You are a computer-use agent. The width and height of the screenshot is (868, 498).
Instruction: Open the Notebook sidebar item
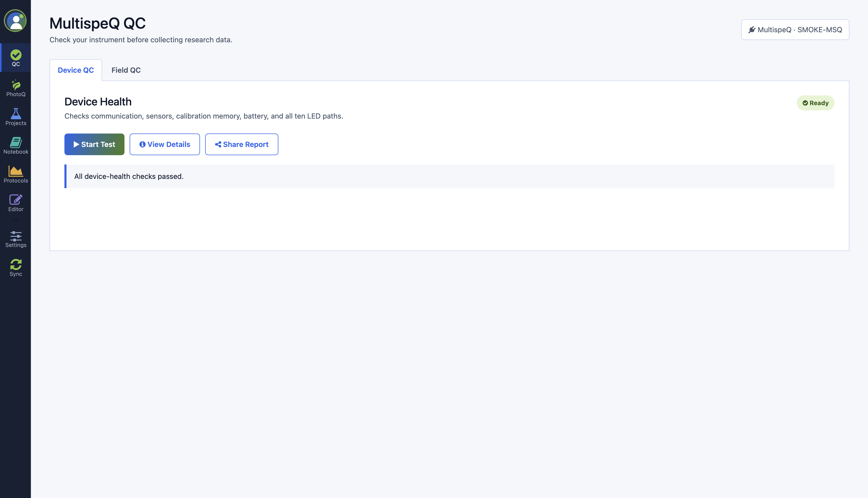pos(16,146)
